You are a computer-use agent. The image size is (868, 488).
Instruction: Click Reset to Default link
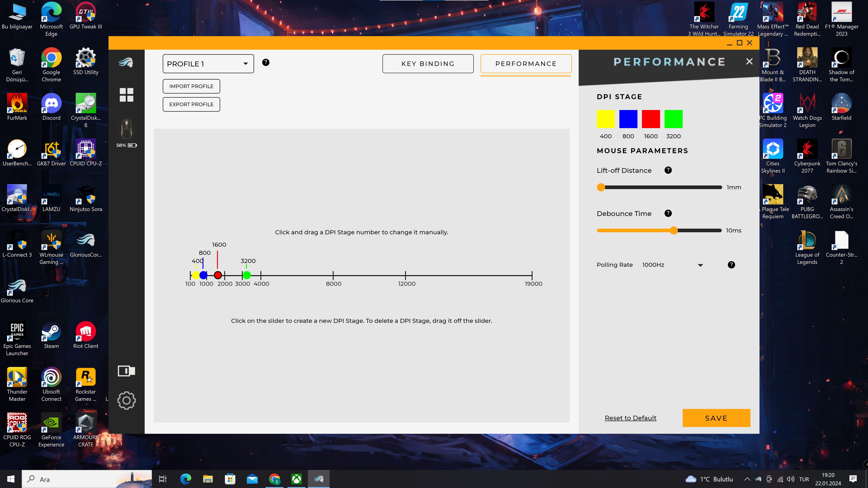coord(630,418)
